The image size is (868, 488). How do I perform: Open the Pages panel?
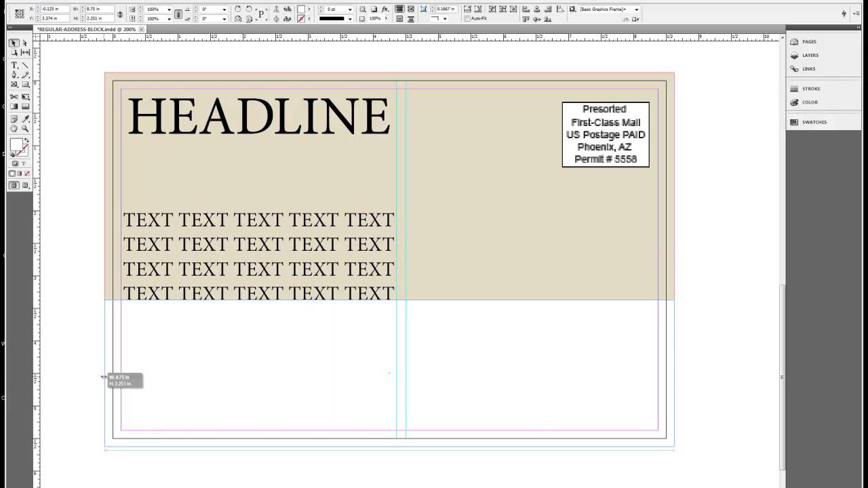804,42
